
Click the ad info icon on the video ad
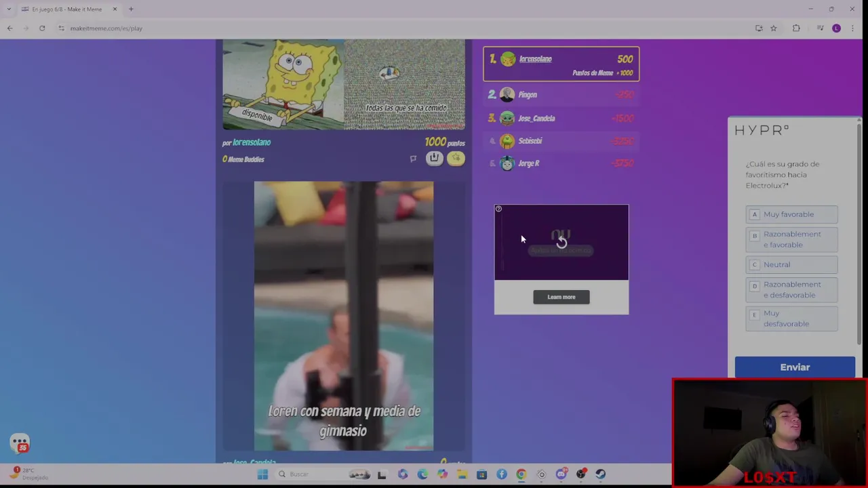498,209
